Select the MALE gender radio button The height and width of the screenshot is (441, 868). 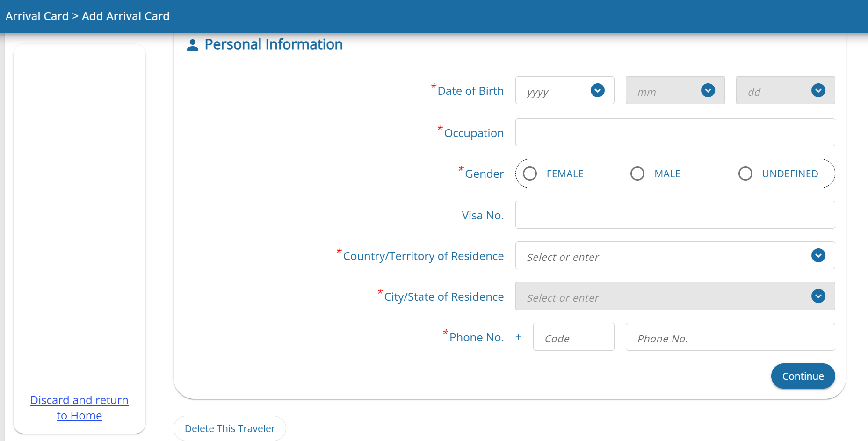pos(637,174)
